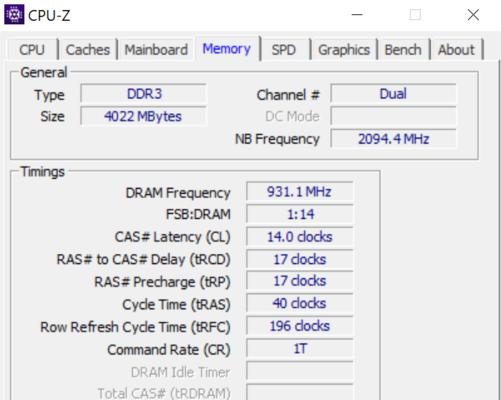This screenshot has width=501, height=400.
Task: Click the tRFC 196 clocks value
Action: pyautogui.click(x=300, y=326)
